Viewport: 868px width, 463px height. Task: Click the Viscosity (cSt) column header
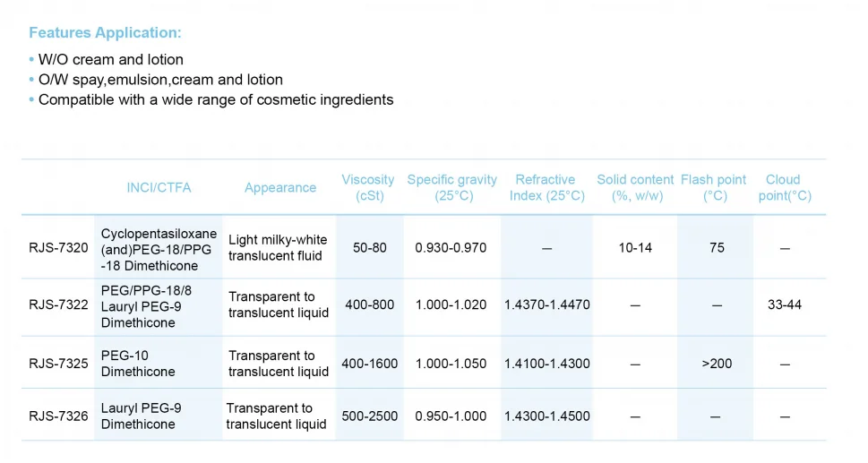point(368,187)
